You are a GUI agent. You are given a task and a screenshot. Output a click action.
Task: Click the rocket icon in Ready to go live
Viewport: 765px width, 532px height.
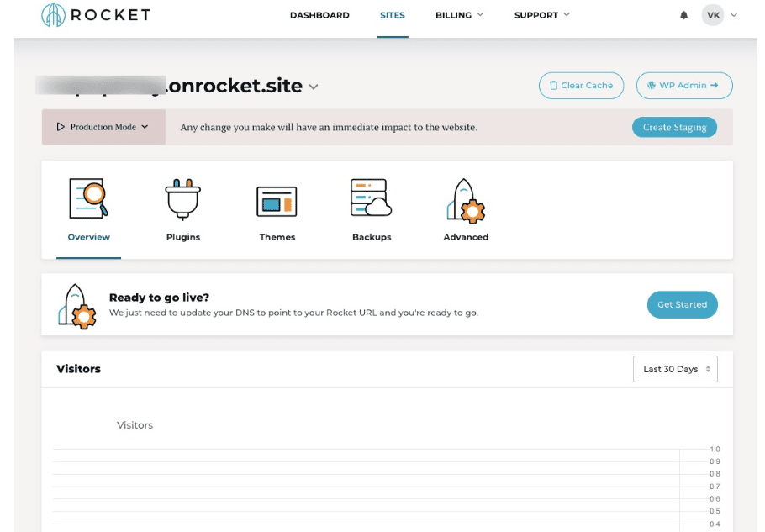point(77,306)
